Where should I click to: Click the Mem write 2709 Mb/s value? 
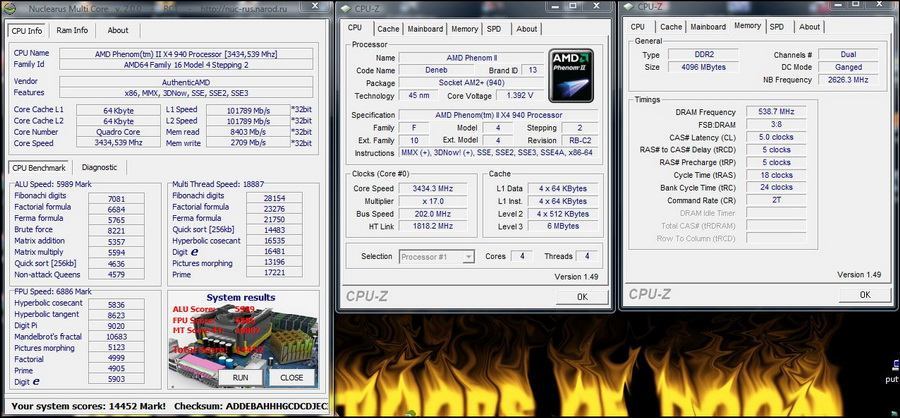pos(248,144)
